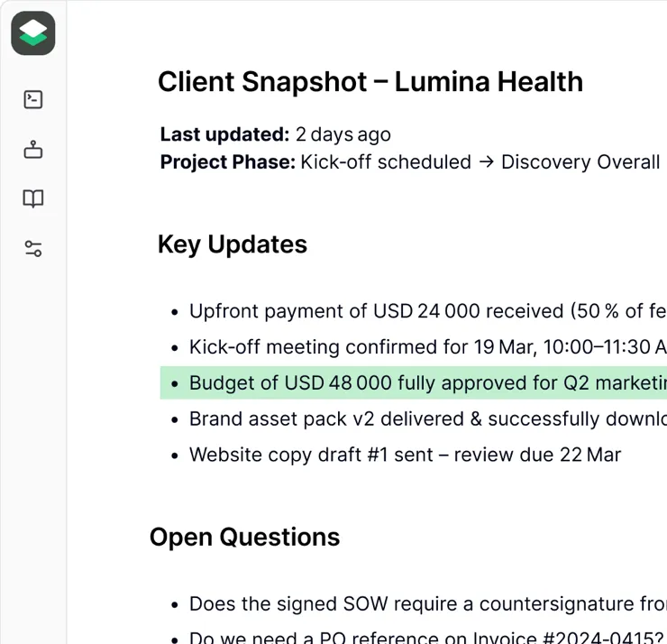Open the robot assistant sidebar icon
The height and width of the screenshot is (644, 667).
33,150
